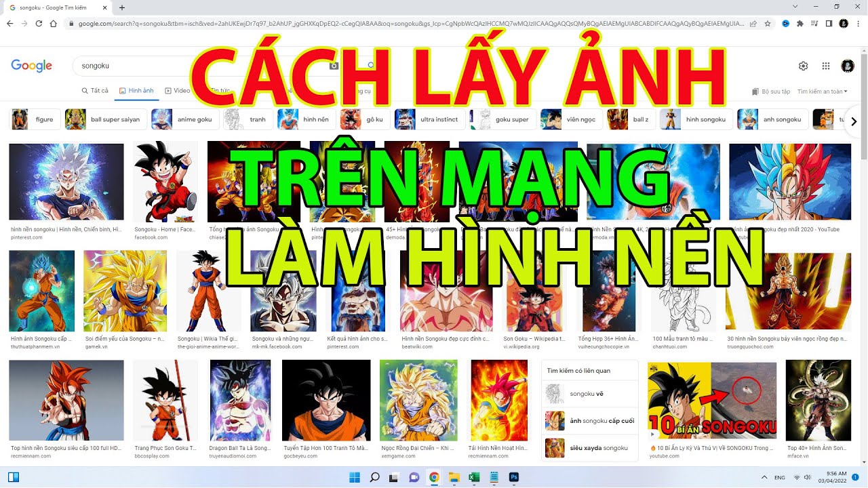
Task: Open Google quick settings gear
Action: [x=803, y=66]
